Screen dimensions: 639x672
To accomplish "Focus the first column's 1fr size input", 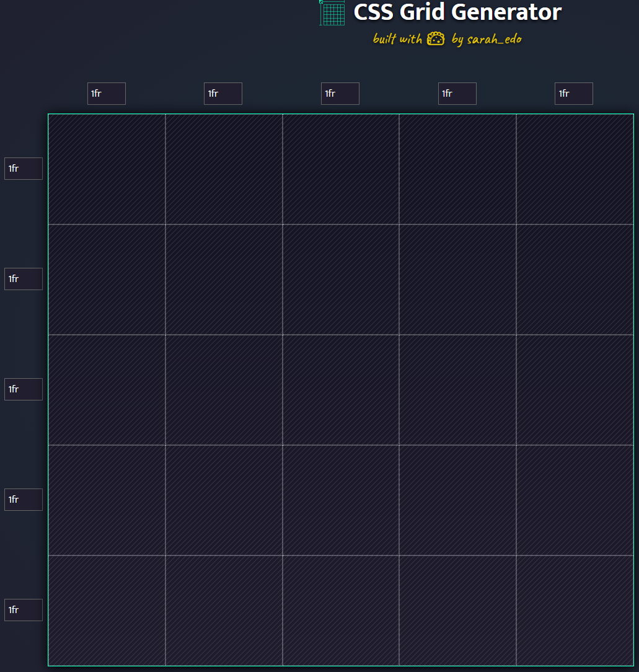I will pos(106,94).
